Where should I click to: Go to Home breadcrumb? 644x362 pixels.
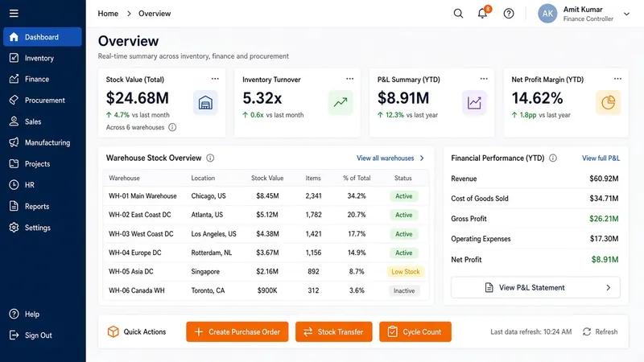tap(108, 14)
